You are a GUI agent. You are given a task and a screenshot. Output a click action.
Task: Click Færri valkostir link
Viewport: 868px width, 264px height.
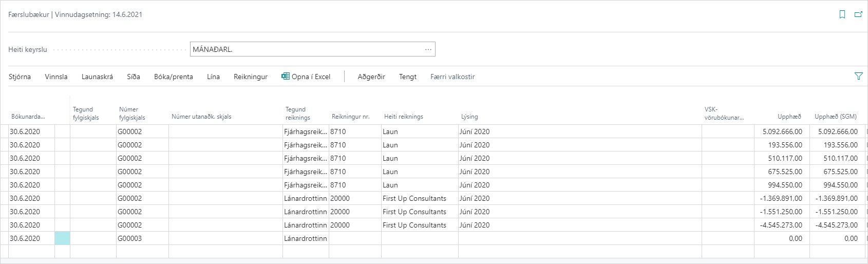coord(452,77)
